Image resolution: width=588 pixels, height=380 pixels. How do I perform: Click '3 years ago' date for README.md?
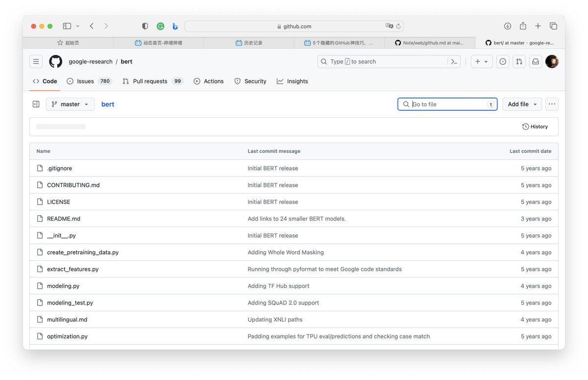coord(536,219)
